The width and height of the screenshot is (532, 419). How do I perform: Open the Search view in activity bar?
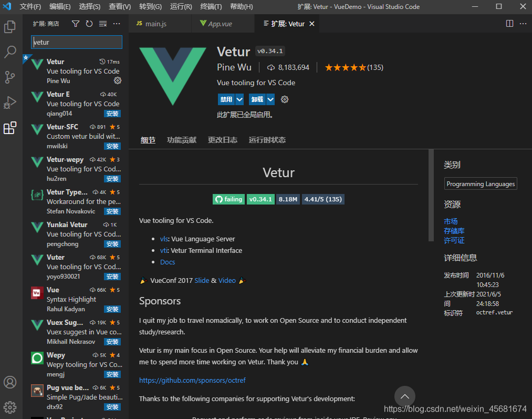10,52
